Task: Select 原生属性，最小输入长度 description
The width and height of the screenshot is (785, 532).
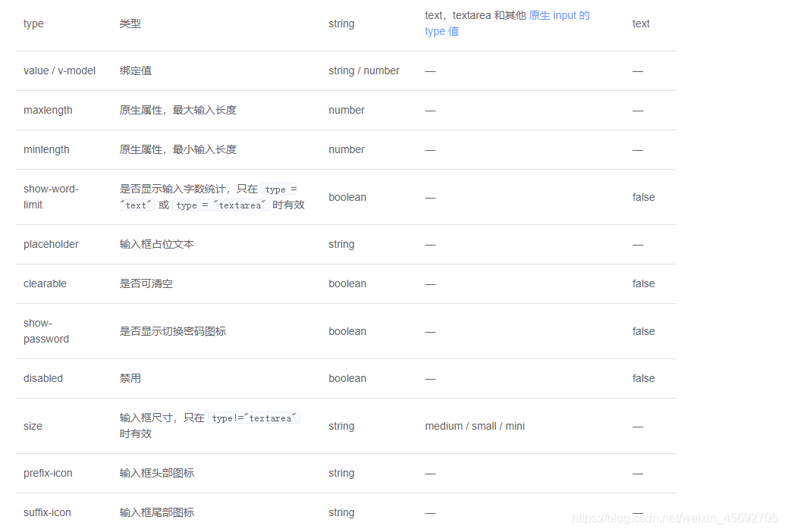Action: [178, 149]
